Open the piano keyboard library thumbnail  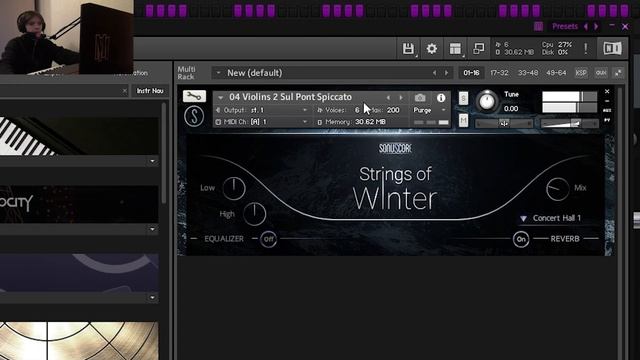point(79,136)
